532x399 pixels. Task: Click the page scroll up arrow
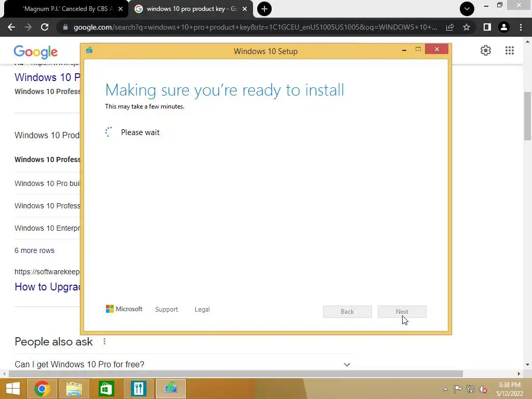pyautogui.click(x=527, y=42)
